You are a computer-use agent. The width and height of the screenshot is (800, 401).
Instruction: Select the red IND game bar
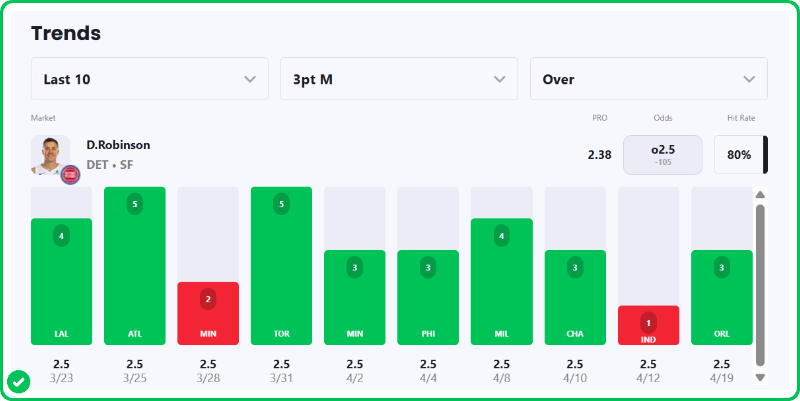648,325
